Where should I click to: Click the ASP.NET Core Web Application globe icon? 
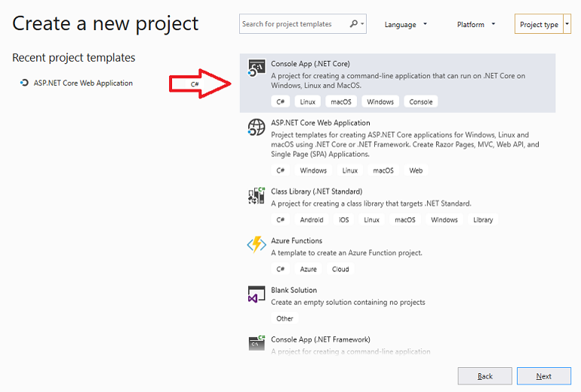(x=257, y=127)
